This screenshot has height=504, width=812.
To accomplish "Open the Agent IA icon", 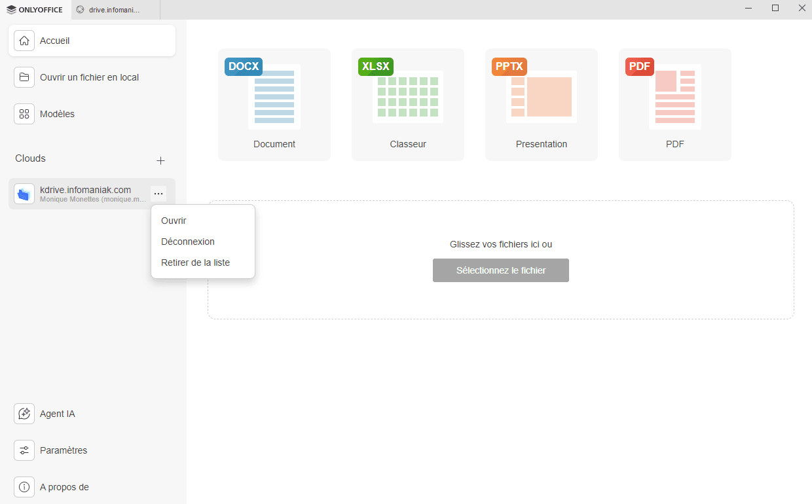I will coord(24,414).
